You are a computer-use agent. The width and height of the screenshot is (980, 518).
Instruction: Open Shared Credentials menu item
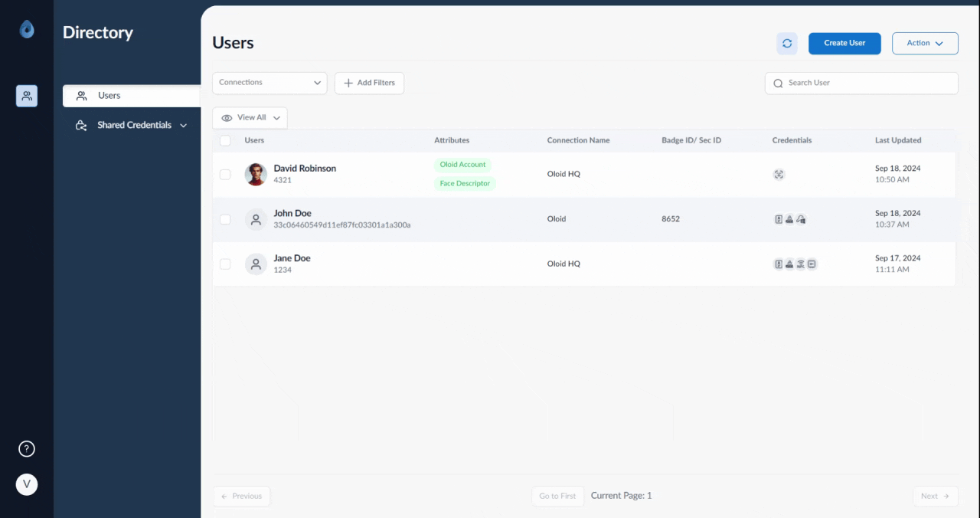click(x=132, y=125)
